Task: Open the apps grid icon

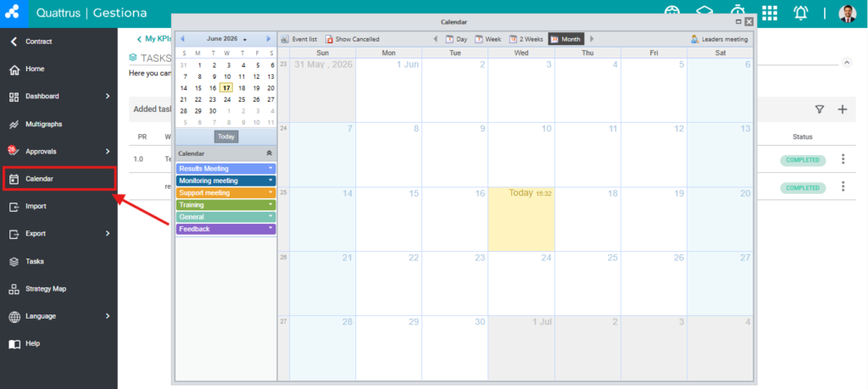Action: point(770,14)
